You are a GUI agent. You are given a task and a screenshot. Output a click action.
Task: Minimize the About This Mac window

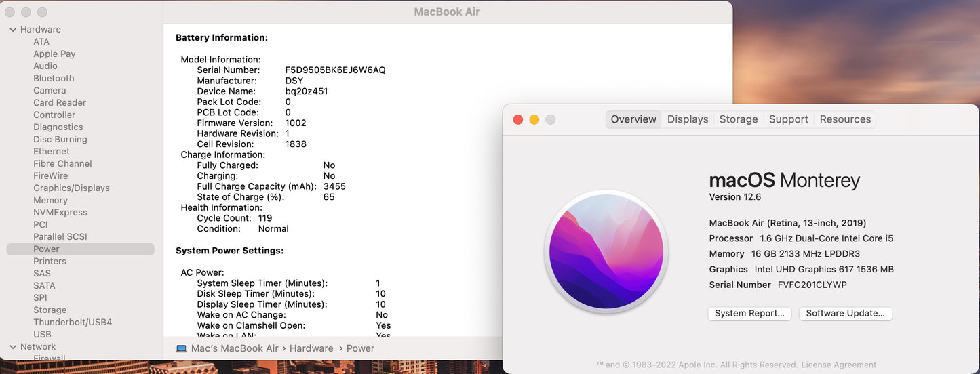click(x=534, y=120)
